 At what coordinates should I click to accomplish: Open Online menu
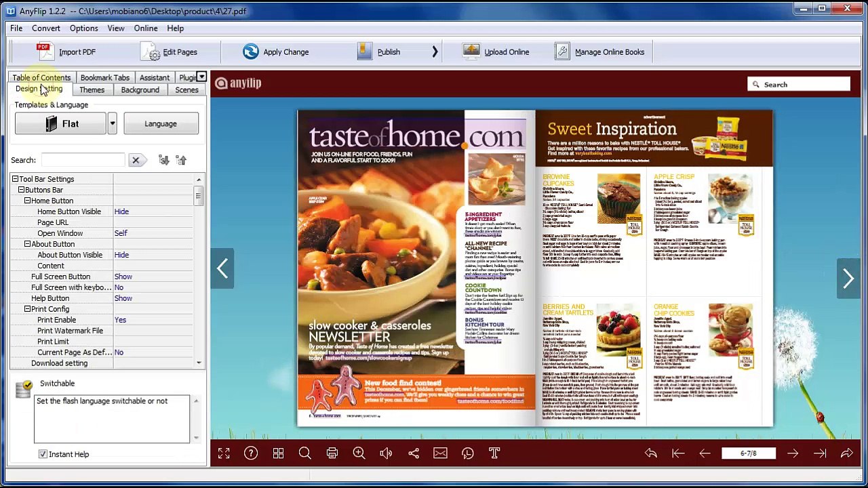tap(146, 28)
